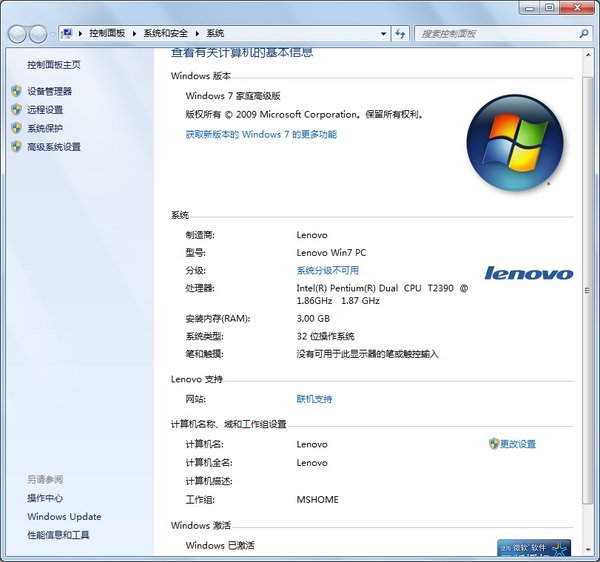This screenshot has width=600, height=562.
Task: Open 控制面板主页 link
Action: tap(54, 65)
